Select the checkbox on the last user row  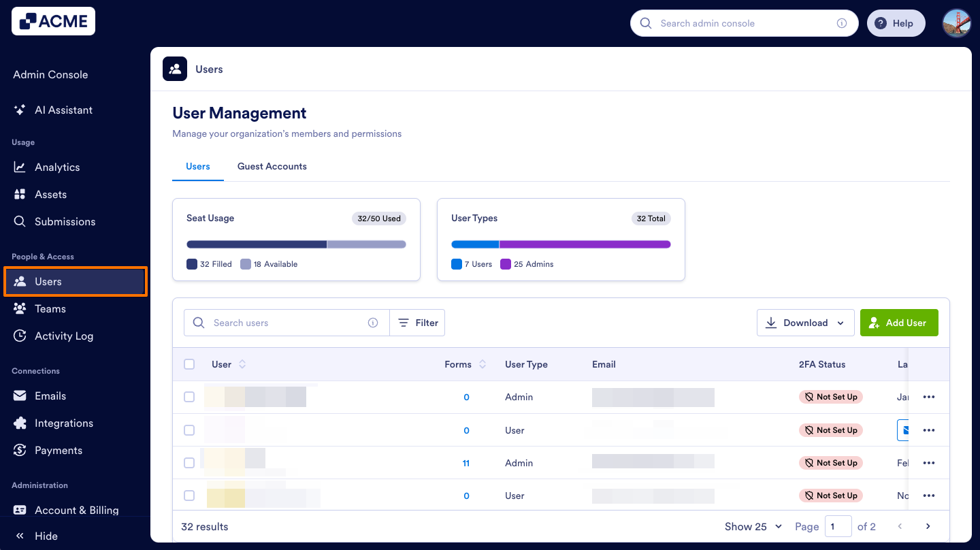(189, 496)
